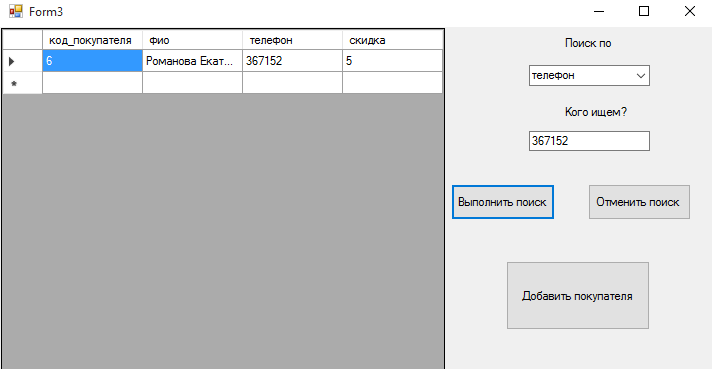Click the 'фио' column header
The height and width of the screenshot is (369, 712).
point(193,40)
